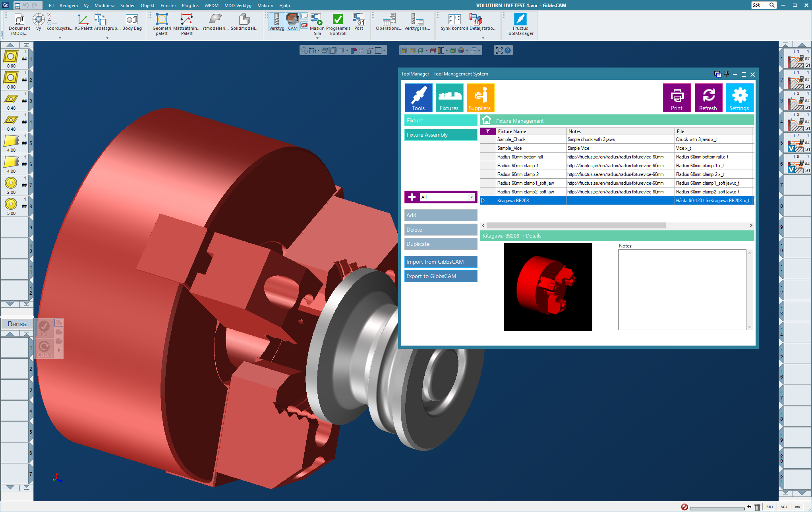Open the Ytmodellering tool
This screenshot has height=512, width=812.
point(215,22)
